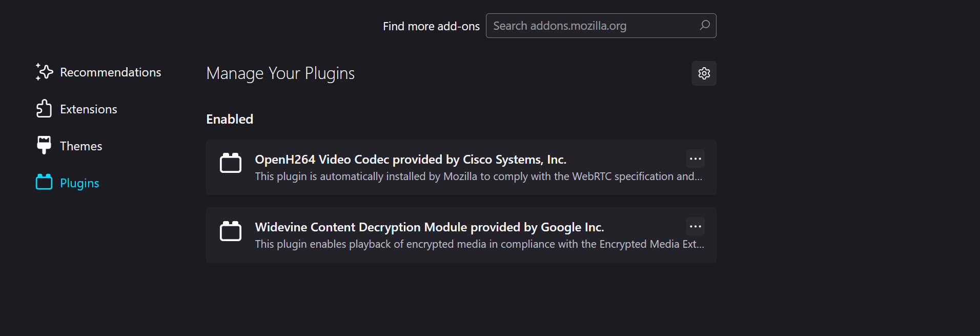Click the Plugins sidebar icon
Screen dimensions: 980x336
44,182
